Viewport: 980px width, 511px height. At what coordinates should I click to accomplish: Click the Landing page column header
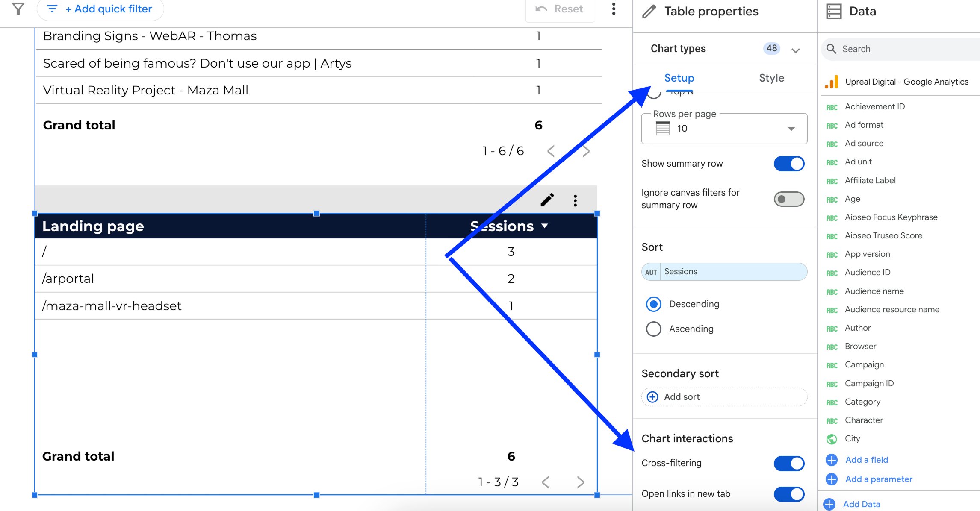click(x=93, y=226)
